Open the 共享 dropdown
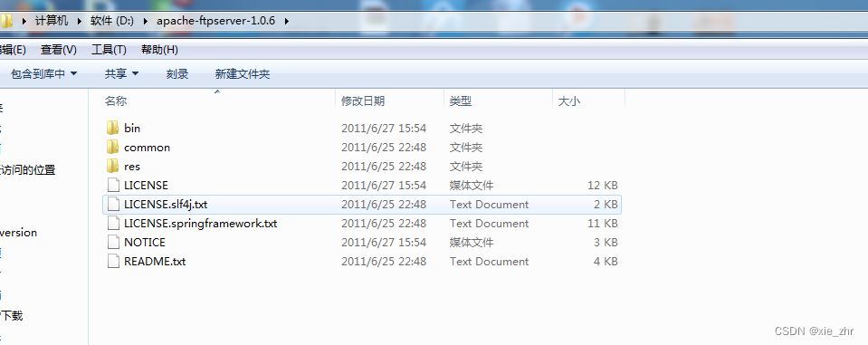868x345 pixels. pos(122,73)
